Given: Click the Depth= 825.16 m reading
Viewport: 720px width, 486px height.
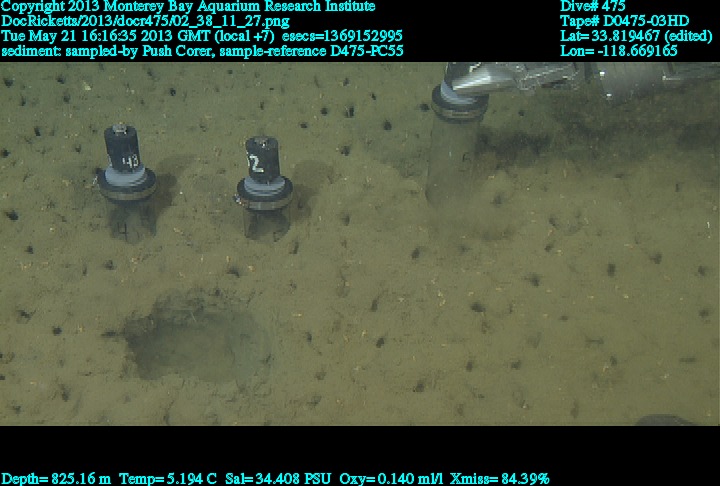Looking at the screenshot, I should 56,479.
